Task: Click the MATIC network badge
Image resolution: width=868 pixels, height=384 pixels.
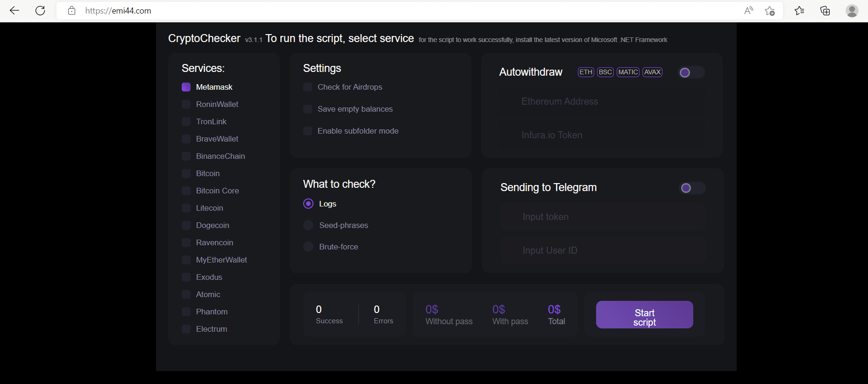Action: tap(628, 72)
